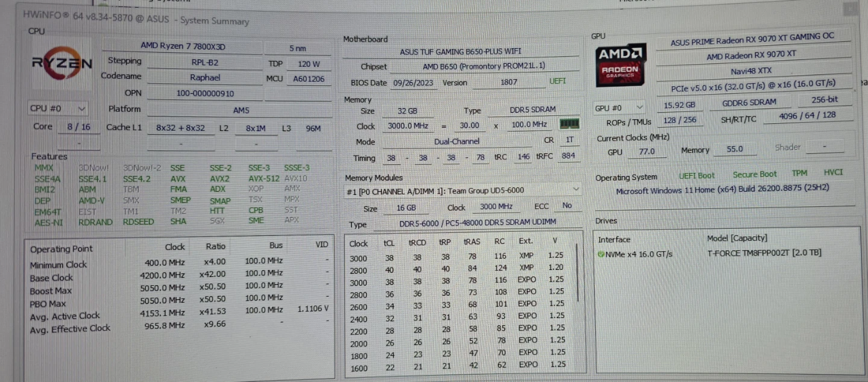
Task: Click the 15.92 GB video memory value
Action: (x=679, y=105)
